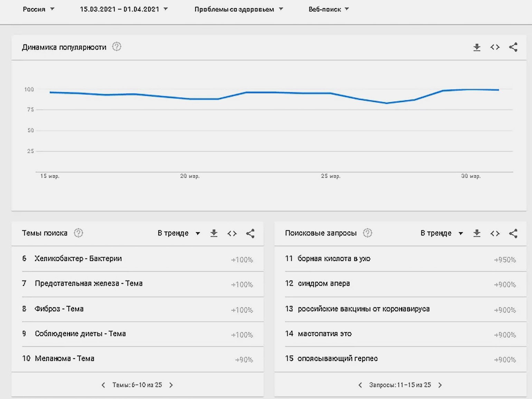Share the Поисковые запросы panel
Screen dimensions: 532x399
coord(513,234)
